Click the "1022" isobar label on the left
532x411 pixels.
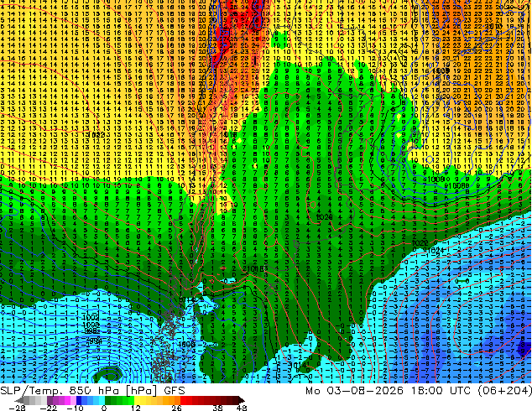point(96,134)
